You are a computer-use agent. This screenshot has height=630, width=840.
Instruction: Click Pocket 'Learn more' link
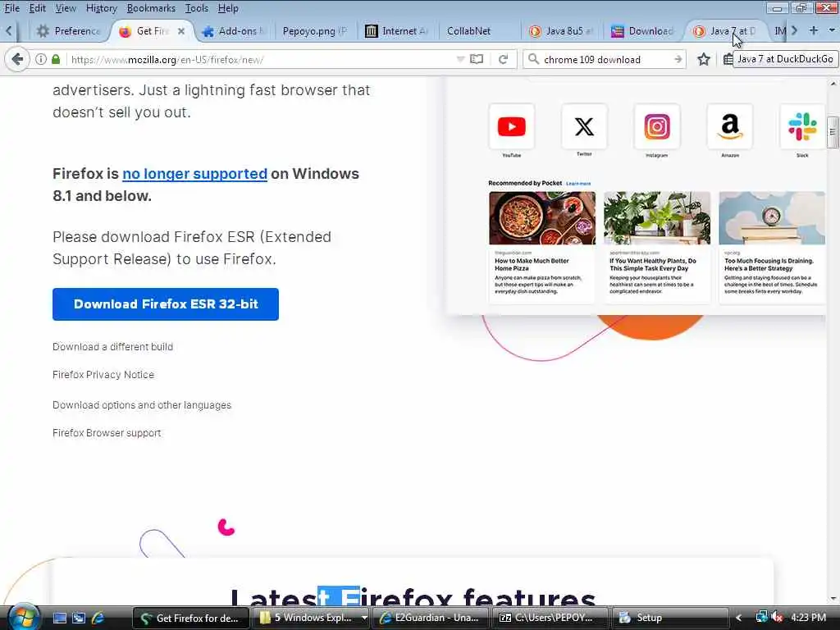coord(578,184)
